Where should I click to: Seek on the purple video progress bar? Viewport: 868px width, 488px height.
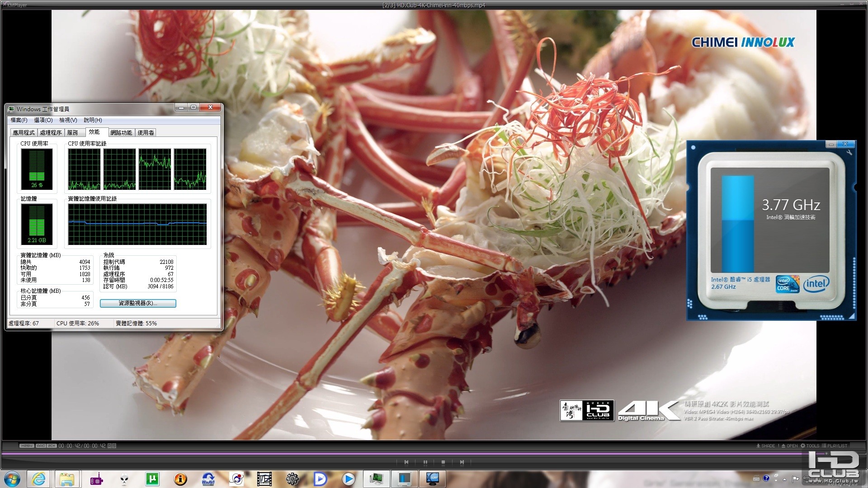tap(407, 453)
